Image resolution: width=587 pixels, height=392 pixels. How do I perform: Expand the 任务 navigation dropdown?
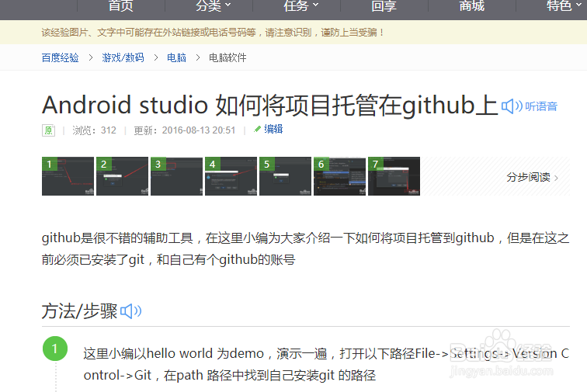301,5
